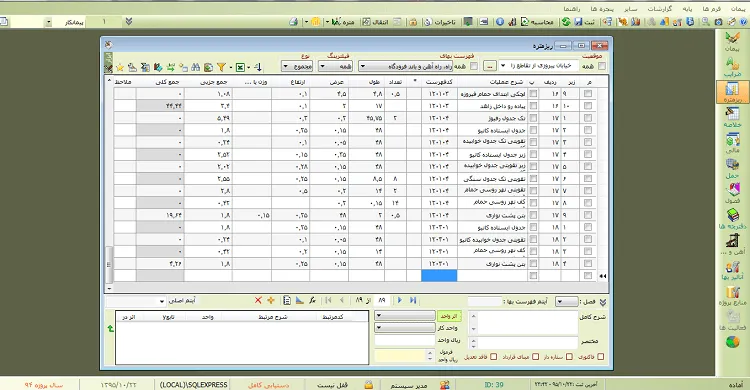Open the آنالیز بها sidebar icon

(x=732, y=270)
